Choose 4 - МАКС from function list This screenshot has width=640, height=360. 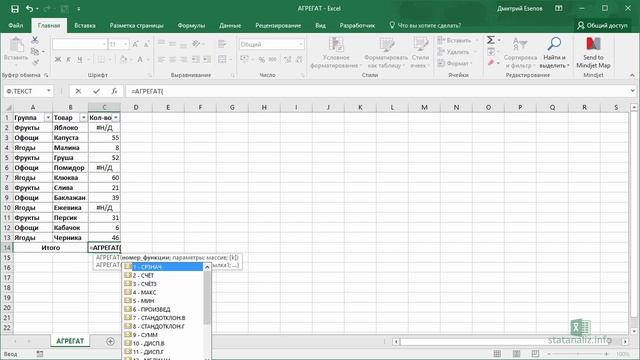pos(163,292)
